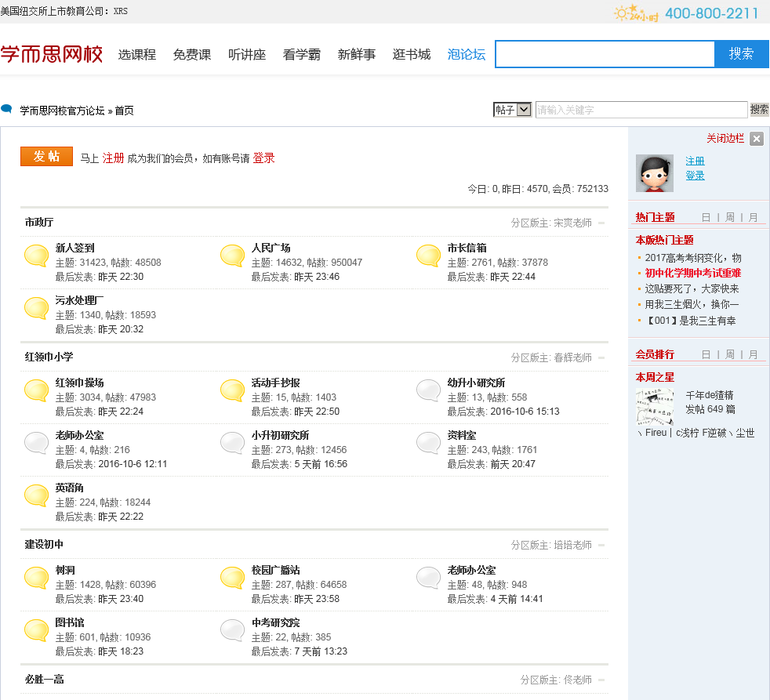Click the red 注册 link next to 发帖
Image resolution: width=770 pixels, height=700 pixels.
(113, 158)
